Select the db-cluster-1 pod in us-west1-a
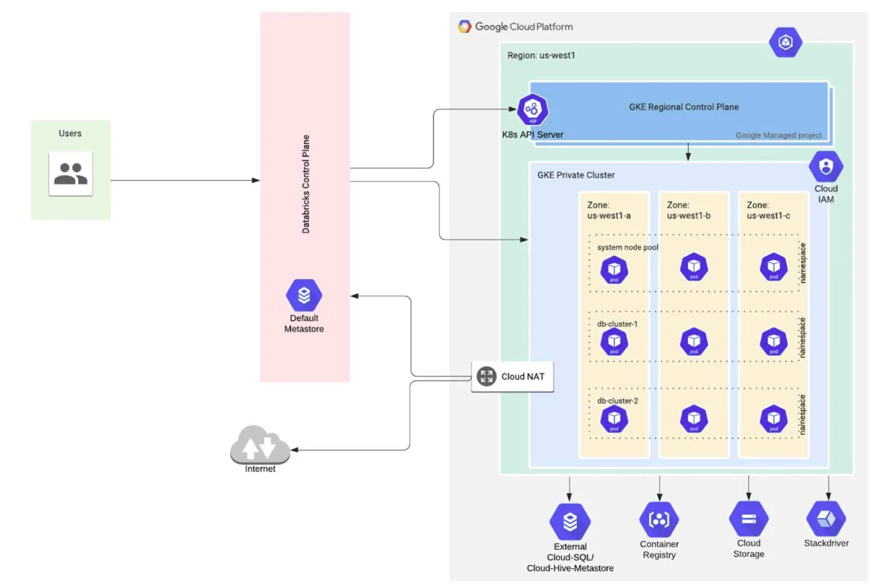Viewport: 885px width, 588px height. point(614,342)
